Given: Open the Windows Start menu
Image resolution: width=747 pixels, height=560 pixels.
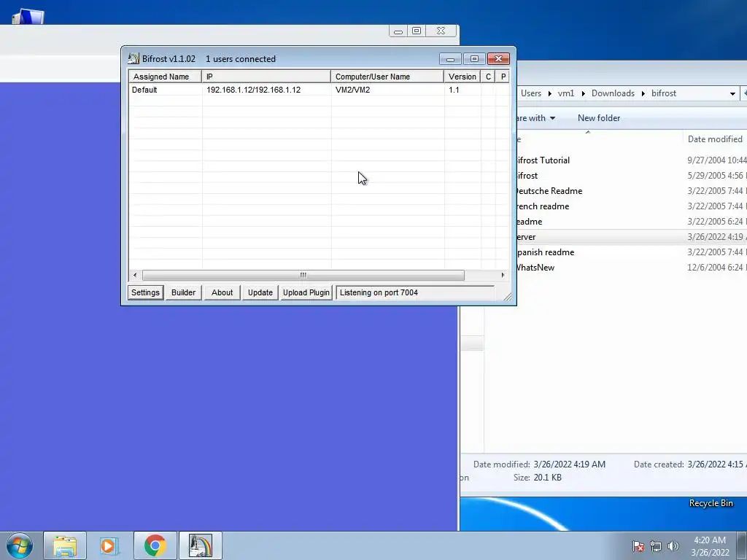Looking at the screenshot, I should 20,545.
